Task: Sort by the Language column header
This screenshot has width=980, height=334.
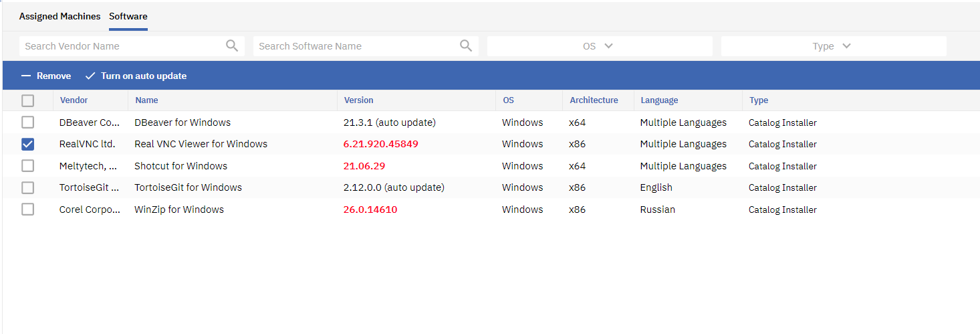Action: (659, 100)
